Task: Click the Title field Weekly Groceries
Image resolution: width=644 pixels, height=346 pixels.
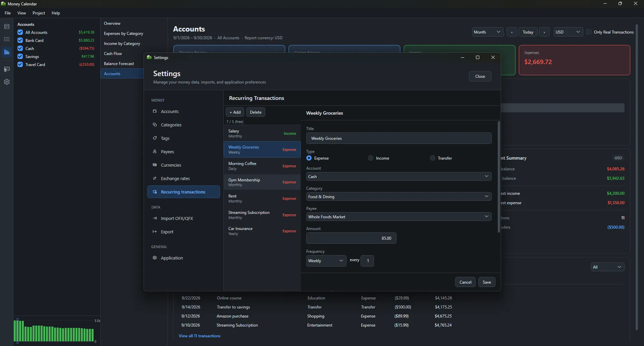Action: pos(399,138)
